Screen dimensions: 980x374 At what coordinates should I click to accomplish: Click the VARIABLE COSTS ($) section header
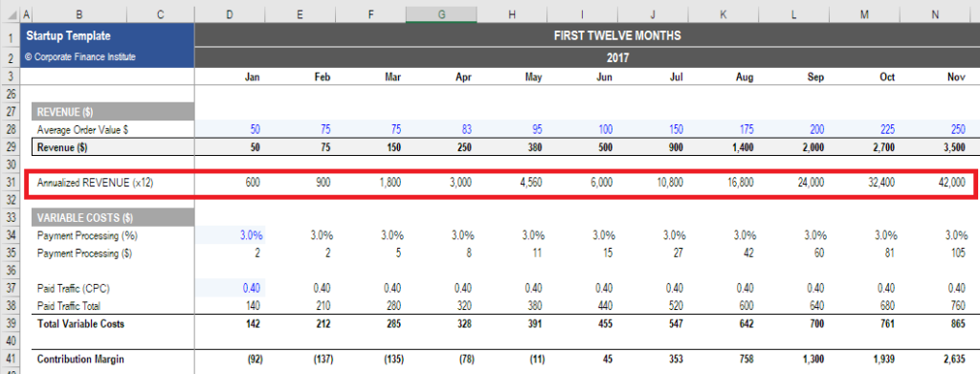coord(113,218)
